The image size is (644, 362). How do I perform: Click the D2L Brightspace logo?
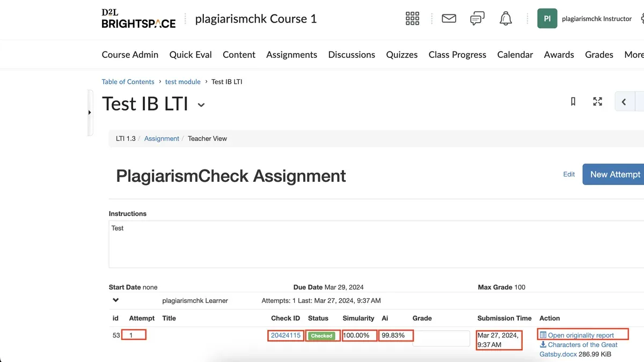138,18
